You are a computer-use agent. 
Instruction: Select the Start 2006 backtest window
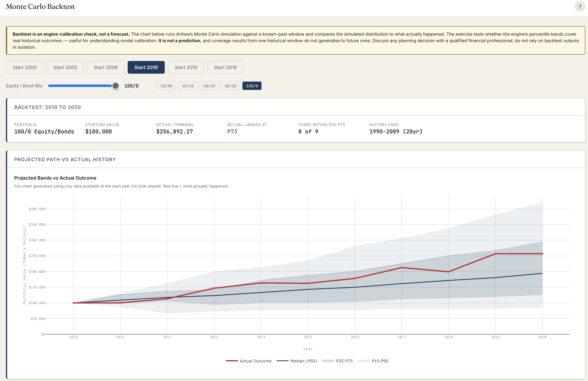(x=105, y=67)
